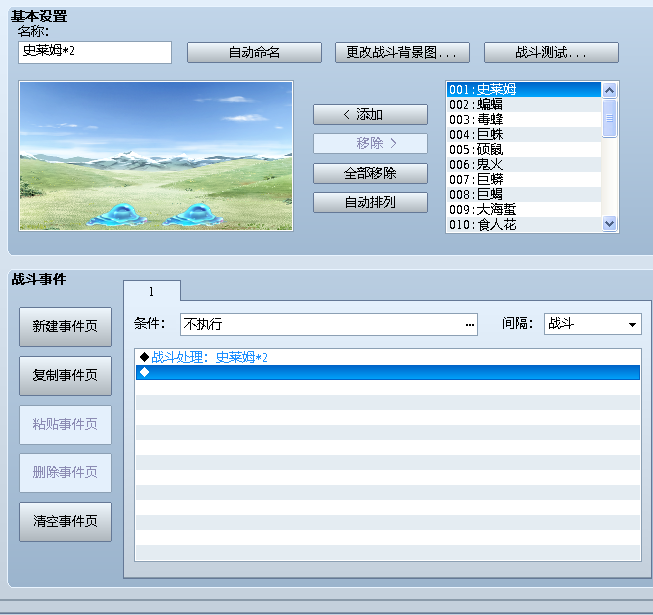Select enemy 010:食人花 in the list
This screenshot has height=615, width=653.
(x=524, y=224)
